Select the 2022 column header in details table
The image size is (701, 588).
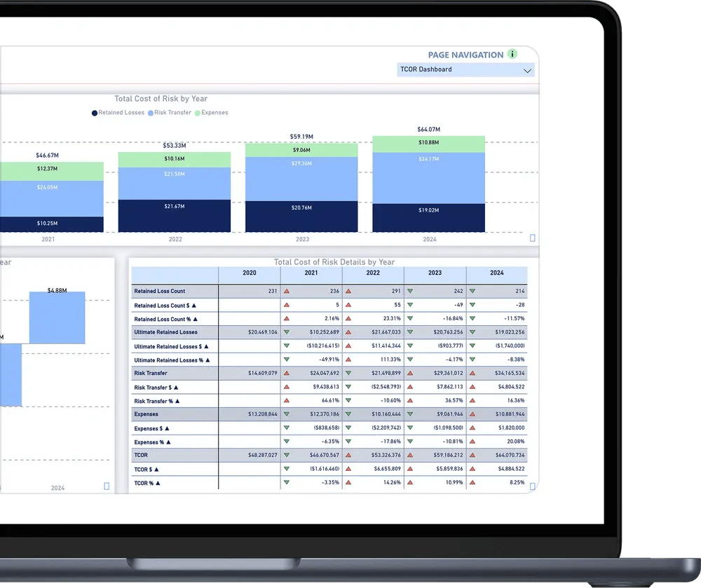[373, 273]
